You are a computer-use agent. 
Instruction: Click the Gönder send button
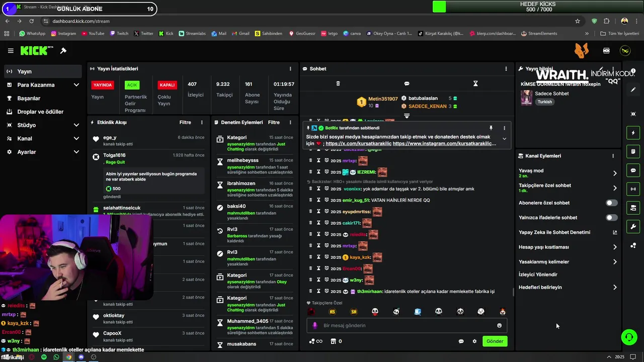click(x=495, y=341)
